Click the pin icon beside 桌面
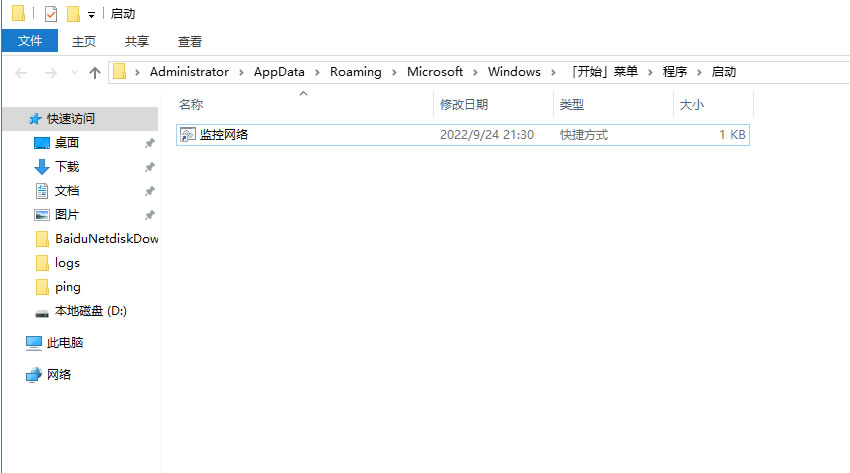Screen dimensions: 850x473 pos(150,143)
